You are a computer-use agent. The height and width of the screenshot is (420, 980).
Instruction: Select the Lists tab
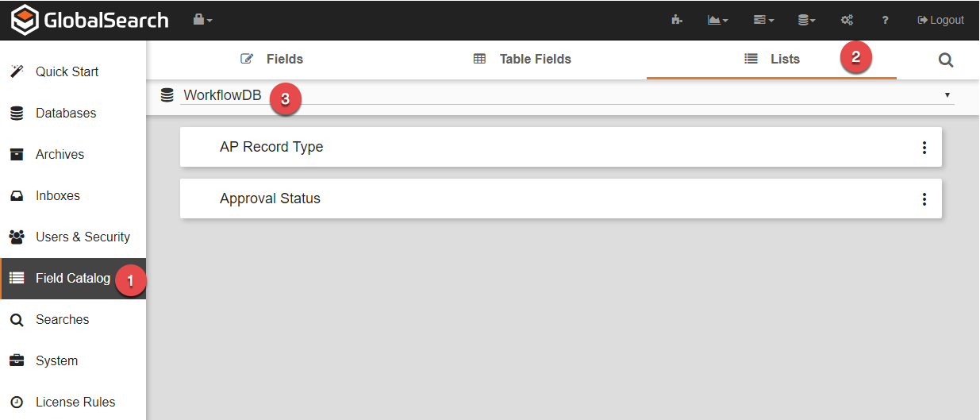pos(771,60)
